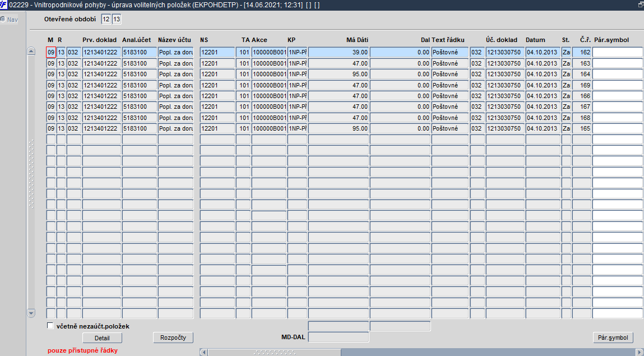Click Text řádku Poštovné in row 164
The height and width of the screenshot is (356, 644).
450,74
